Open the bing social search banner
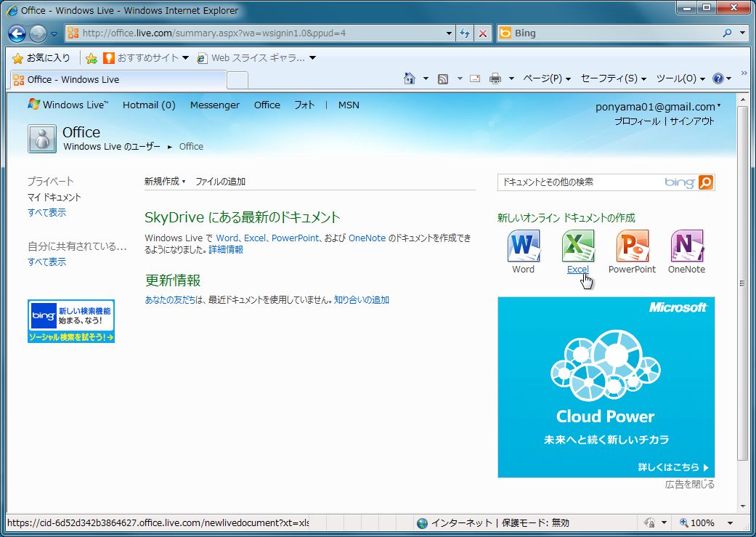756x537 pixels. 71,321
